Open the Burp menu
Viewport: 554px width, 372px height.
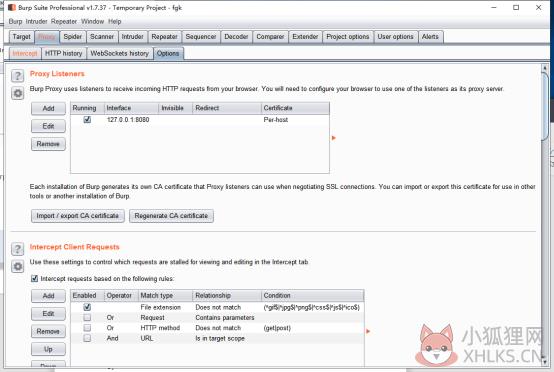point(15,22)
